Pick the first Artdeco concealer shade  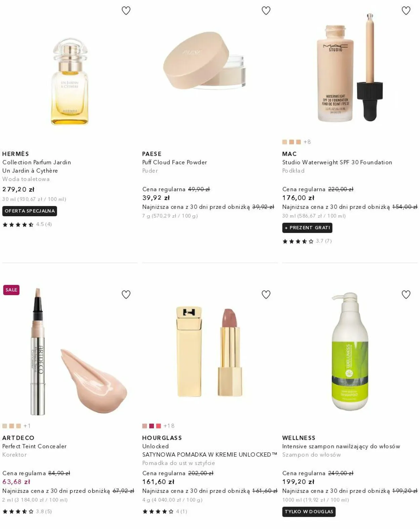point(5,426)
